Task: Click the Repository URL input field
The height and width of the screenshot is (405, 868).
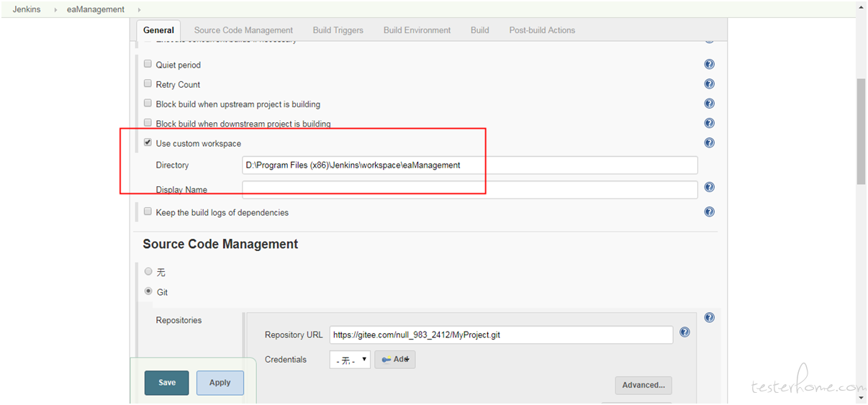Action: coord(501,335)
